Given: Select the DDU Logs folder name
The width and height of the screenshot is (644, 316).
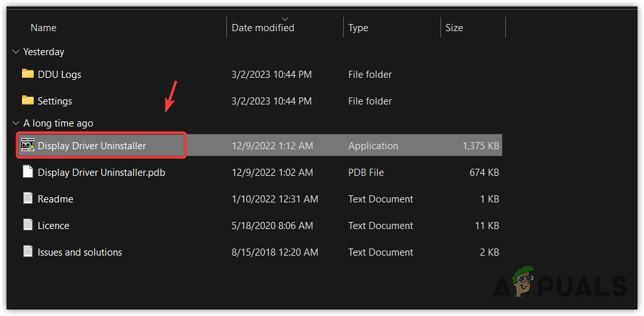Looking at the screenshot, I should tap(60, 75).
